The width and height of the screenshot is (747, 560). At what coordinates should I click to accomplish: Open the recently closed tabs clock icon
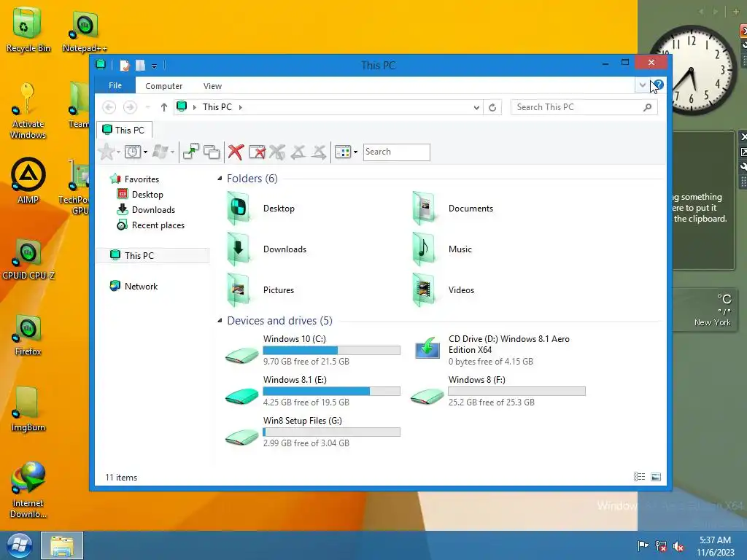tap(133, 152)
